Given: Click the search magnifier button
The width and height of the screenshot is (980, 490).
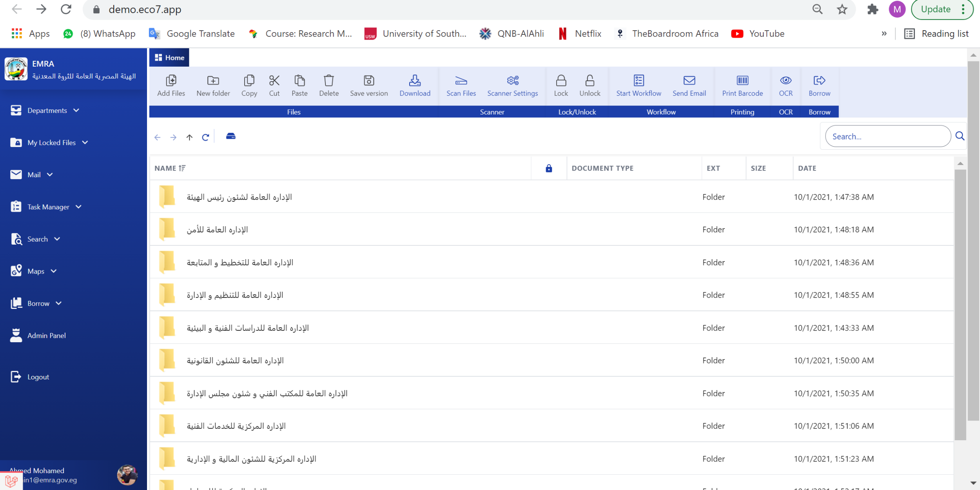Looking at the screenshot, I should [x=960, y=136].
